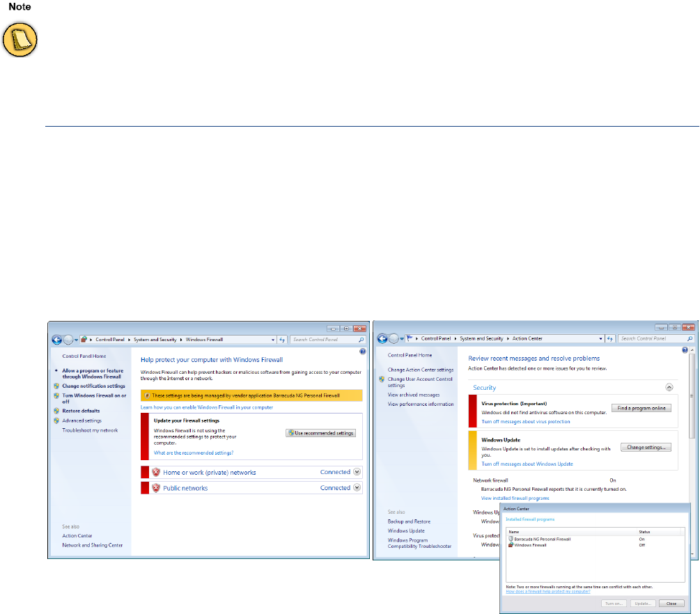This screenshot has height=614, width=700.
Task: Click Control Panel icon in Firewall address bar
Action: coord(84,340)
